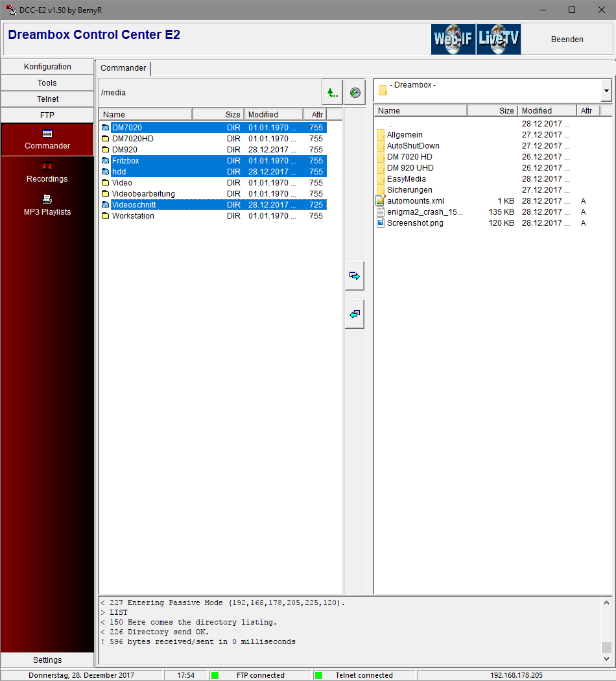
Task: Open the Telnet menu section
Action: click(x=47, y=99)
